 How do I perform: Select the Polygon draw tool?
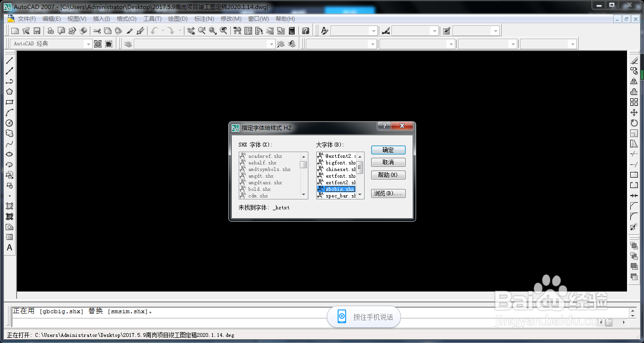[x=9, y=92]
